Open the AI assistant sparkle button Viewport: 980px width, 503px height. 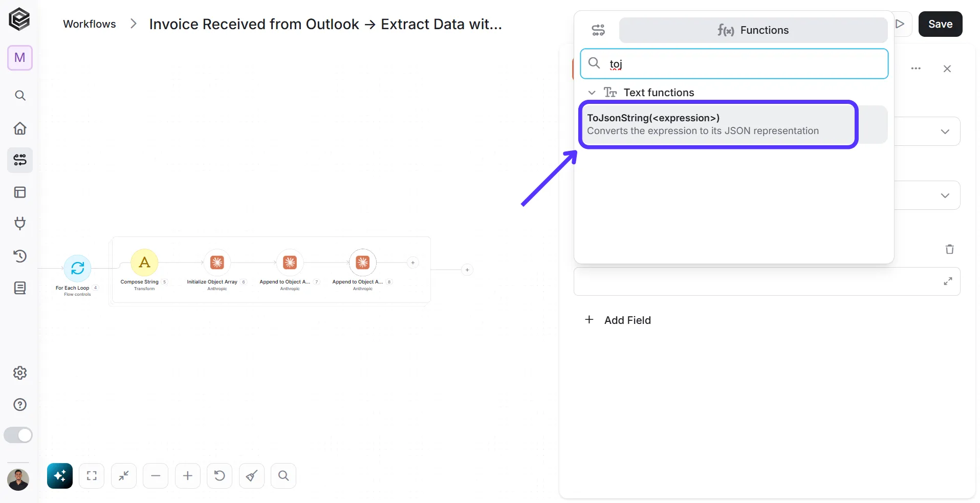click(x=60, y=476)
